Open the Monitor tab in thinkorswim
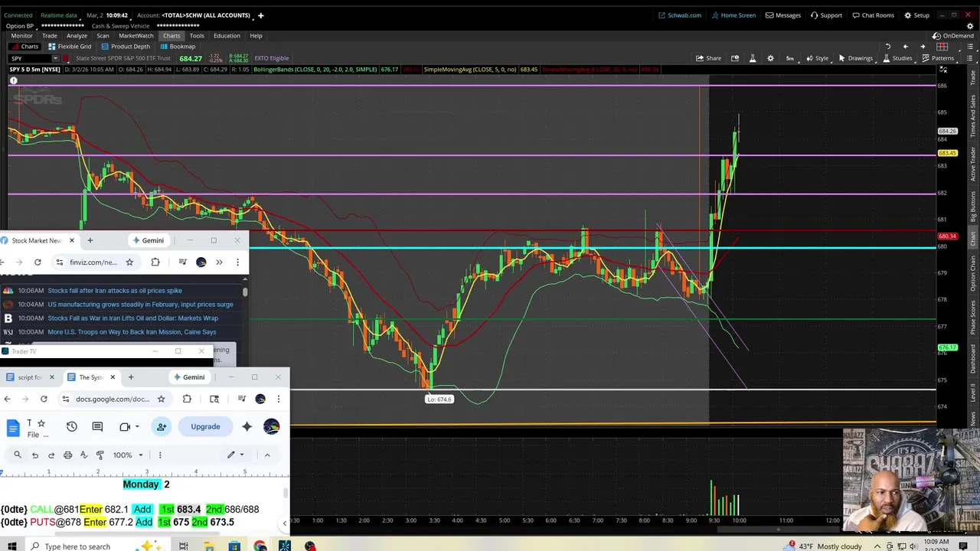The height and width of the screenshot is (551, 980). [21, 36]
